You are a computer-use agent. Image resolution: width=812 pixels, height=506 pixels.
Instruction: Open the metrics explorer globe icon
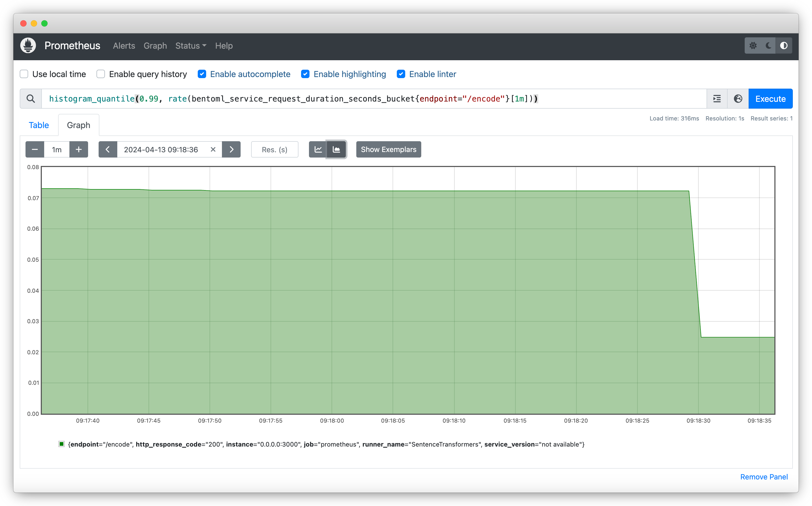[x=738, y=99]
